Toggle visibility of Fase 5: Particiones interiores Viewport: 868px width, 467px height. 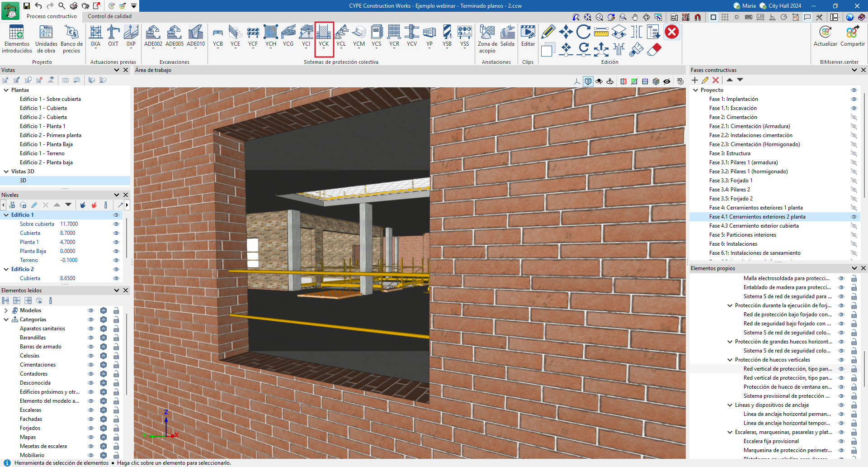[854, 235]
